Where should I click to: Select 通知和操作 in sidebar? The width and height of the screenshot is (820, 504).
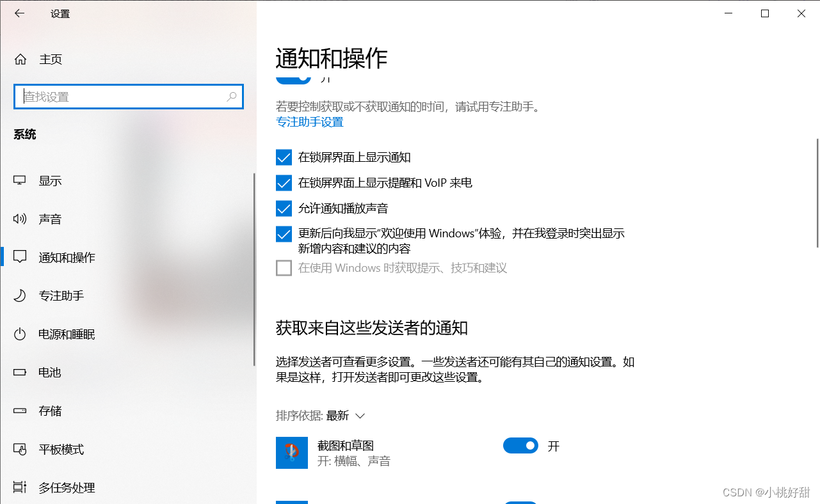click(x=128, y=257)
